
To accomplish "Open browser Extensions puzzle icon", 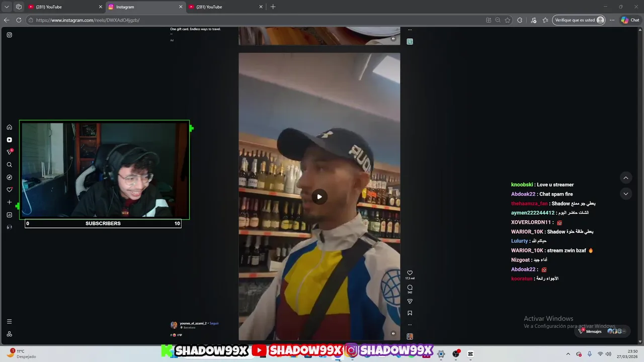I will pos(520,20).
